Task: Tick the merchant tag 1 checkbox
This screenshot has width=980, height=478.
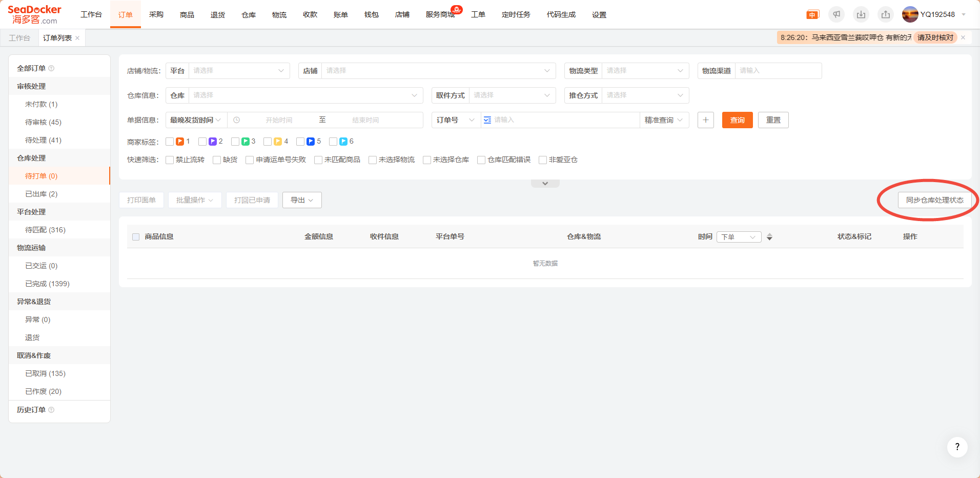Action: [x=170, y=142]
